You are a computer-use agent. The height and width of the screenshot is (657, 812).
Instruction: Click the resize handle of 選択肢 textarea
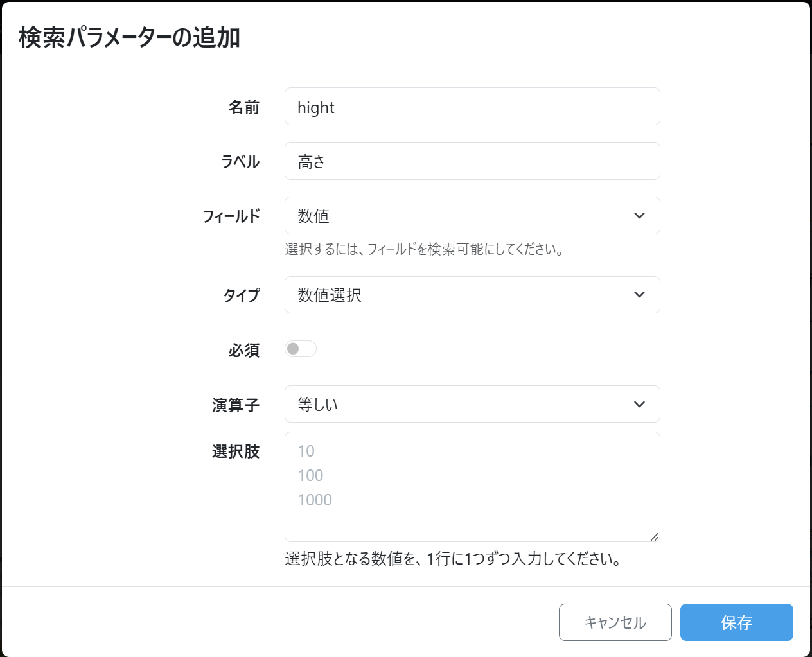pos(654,536)
